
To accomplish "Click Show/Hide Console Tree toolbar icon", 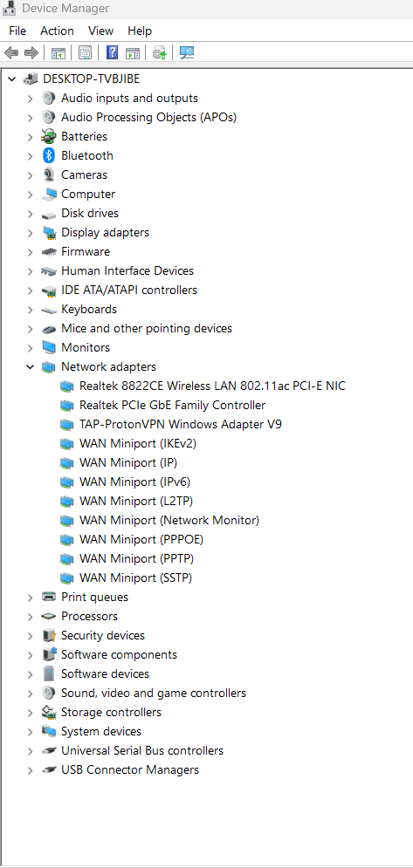I will tap(59, 52).
